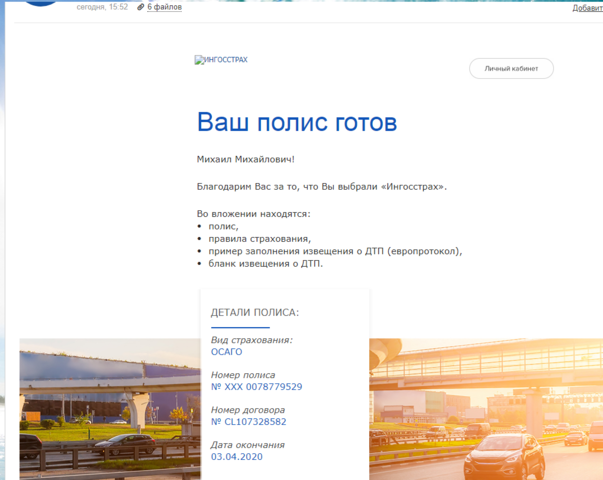The height and width of the screenshot is (480, 603).
Task: Click the европротокол example list item
Action: [x=335, y=251]
